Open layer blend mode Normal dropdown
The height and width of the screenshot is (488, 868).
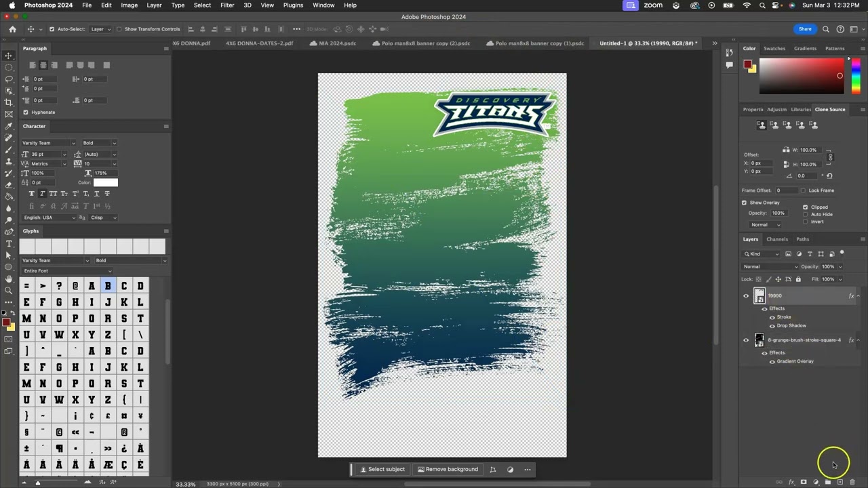[770, 266]
